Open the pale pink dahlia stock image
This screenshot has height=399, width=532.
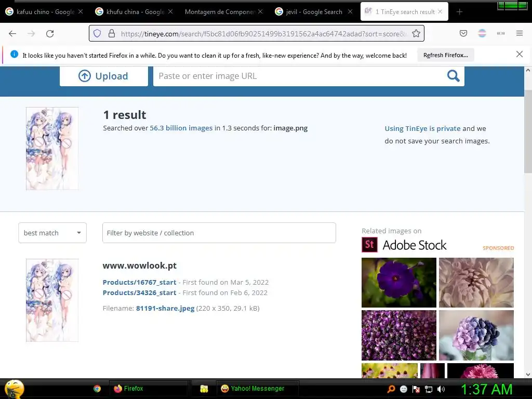[476, 283]
